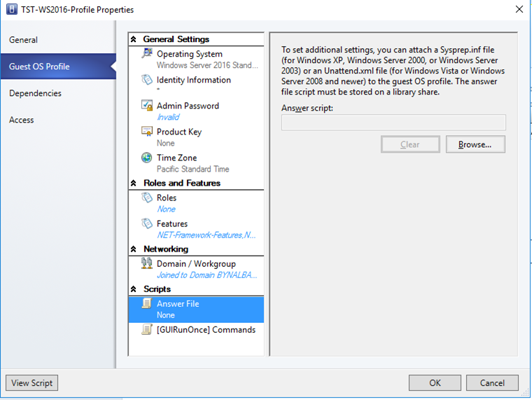Click the Identity Information tag icon
532x400 pixels.
(147, 79)
